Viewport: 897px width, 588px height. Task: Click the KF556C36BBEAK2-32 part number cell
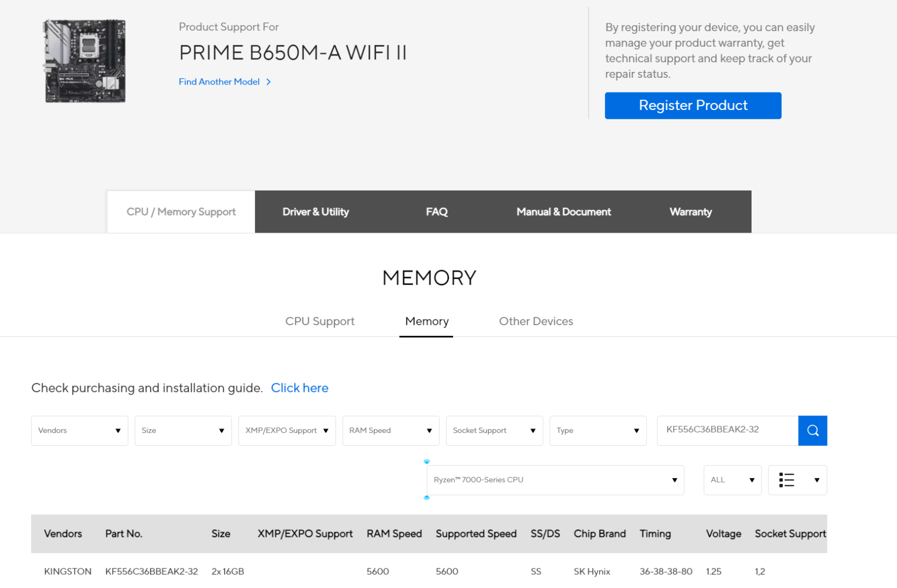point(151,571)
